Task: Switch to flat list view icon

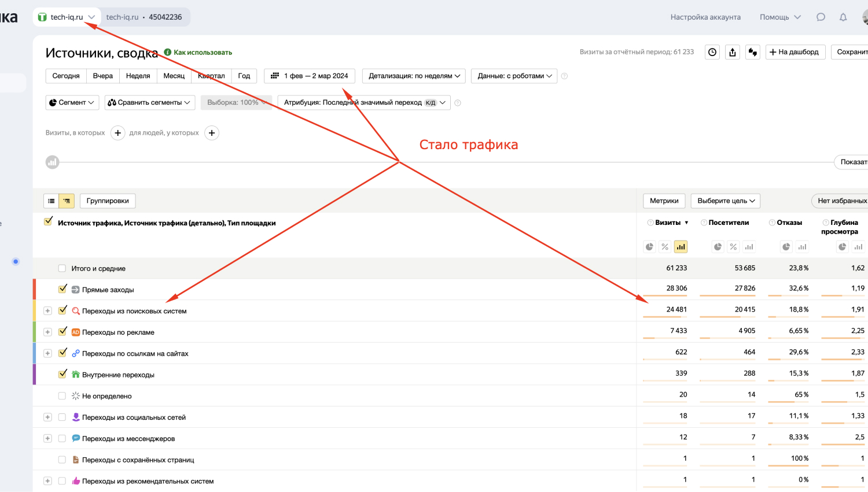Action: click(x=52, y=201)
